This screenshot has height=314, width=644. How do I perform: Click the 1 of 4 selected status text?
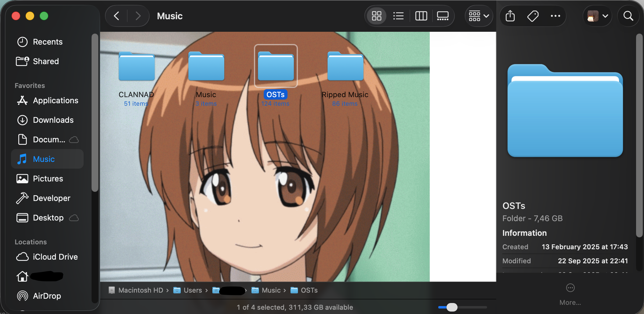[295, 307]
